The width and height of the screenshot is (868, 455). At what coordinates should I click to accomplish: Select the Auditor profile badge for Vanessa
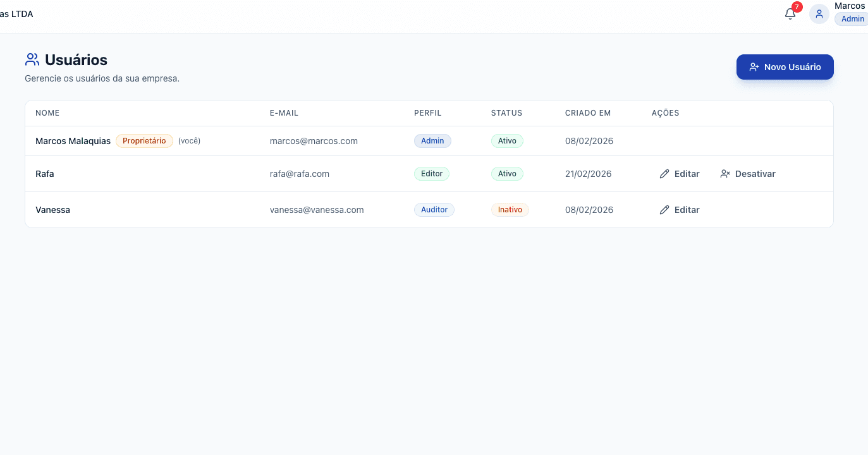point(434,210)
